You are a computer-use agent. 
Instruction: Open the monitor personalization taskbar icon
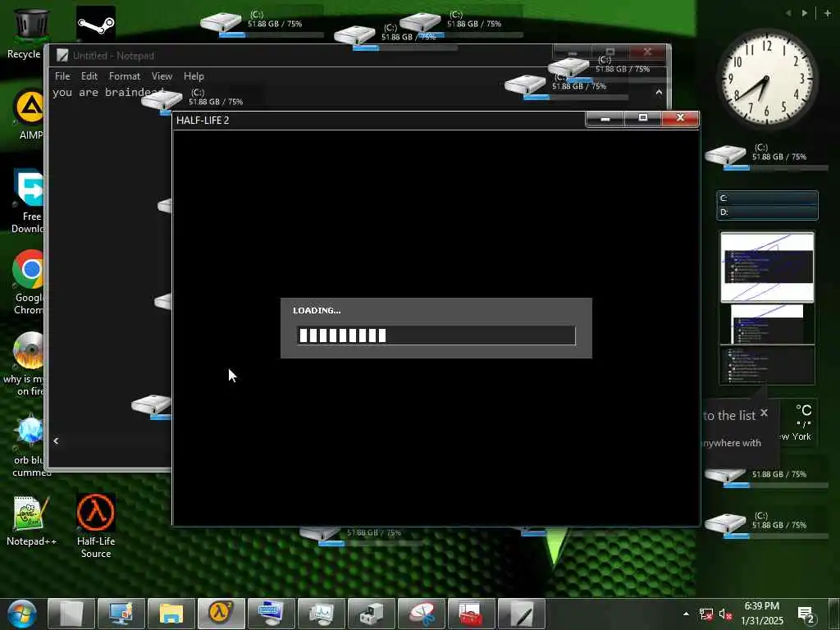tap(121, 614)
